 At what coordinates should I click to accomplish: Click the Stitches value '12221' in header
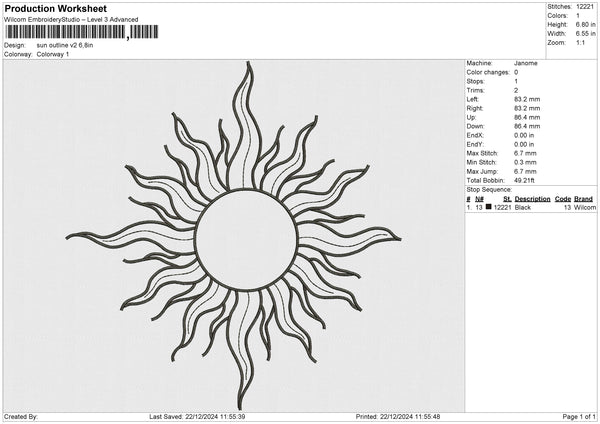point(585,7)
